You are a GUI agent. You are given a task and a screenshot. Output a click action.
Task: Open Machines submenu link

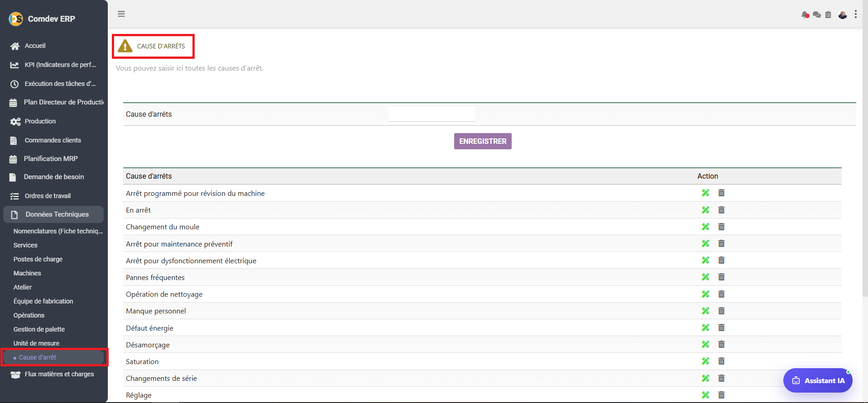(x=27, y=273)
